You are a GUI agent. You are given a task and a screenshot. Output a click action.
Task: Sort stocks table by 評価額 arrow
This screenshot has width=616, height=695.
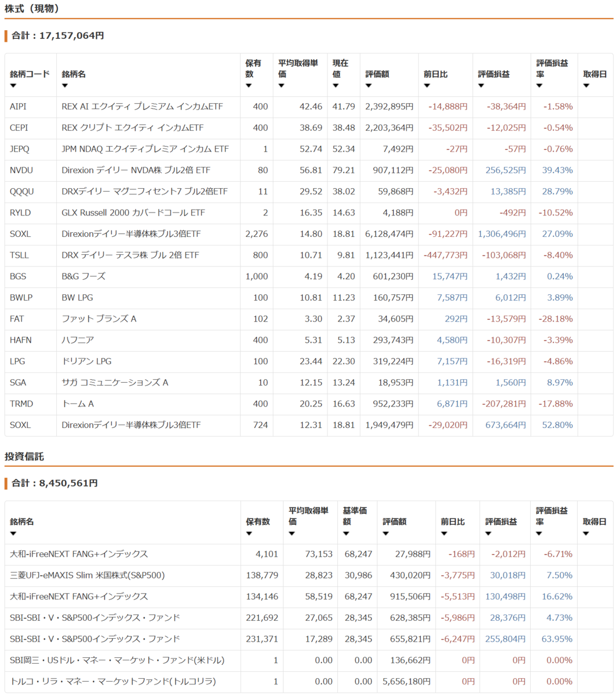click(x=369, y=86)
